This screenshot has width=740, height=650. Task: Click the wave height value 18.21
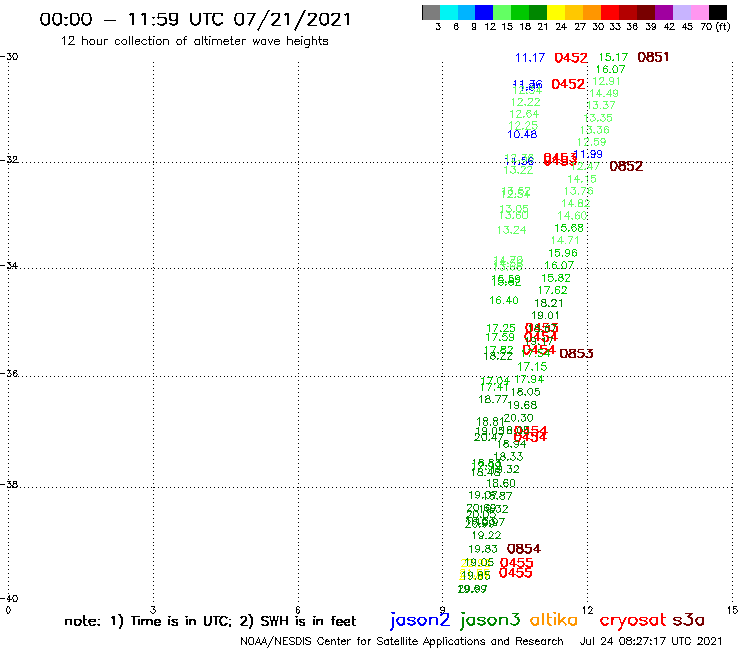point(549,303)
